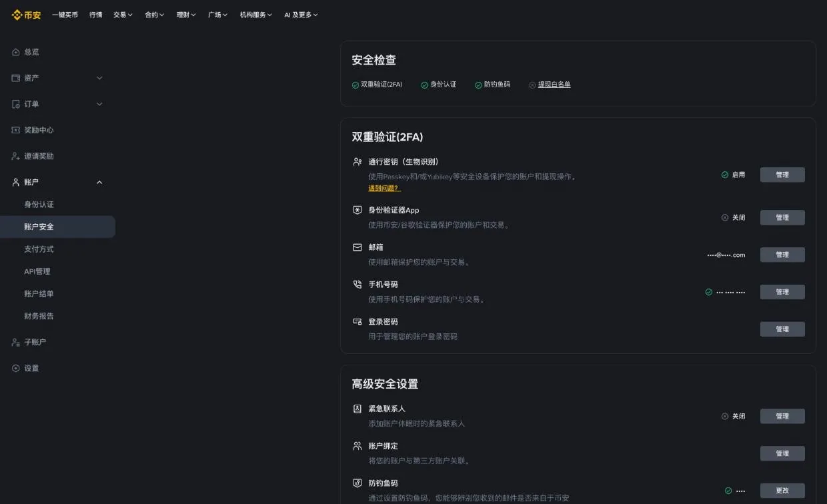Viewport: 827px width, 504px height.
Task: Click the masked email address text
Action: tap(726, 255)
